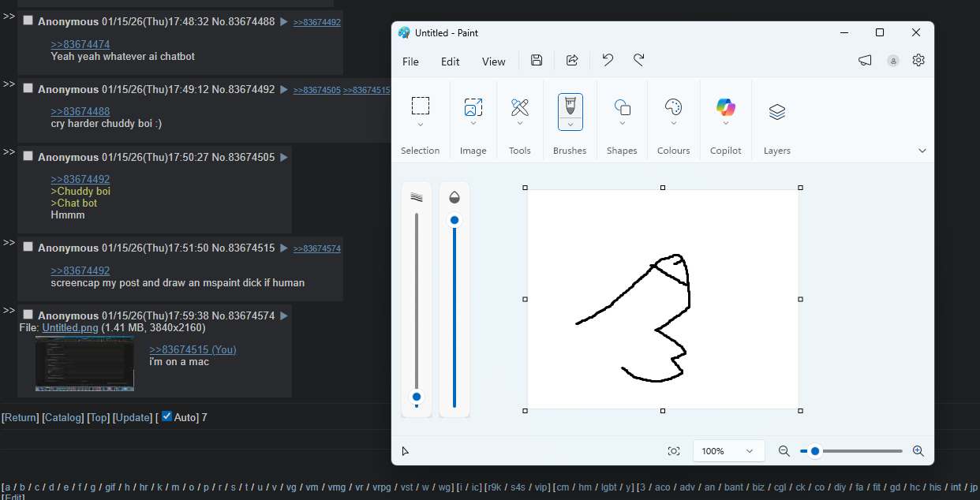Open the Untitled.png file link
The width and height of the screenshot is (980, 500).
pos(70,327)
